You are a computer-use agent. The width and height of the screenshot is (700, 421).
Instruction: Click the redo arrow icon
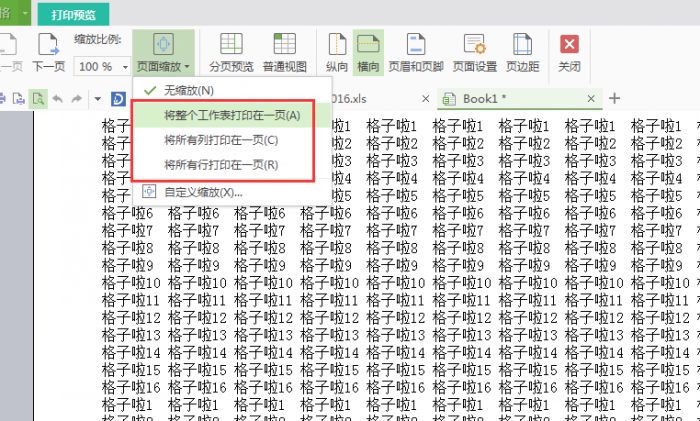(77, 99)
